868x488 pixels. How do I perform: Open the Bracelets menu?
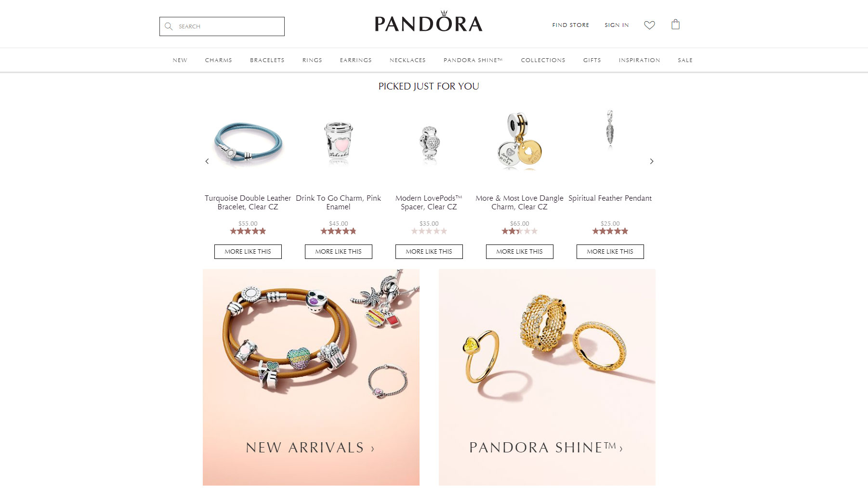tap(267, 60)
